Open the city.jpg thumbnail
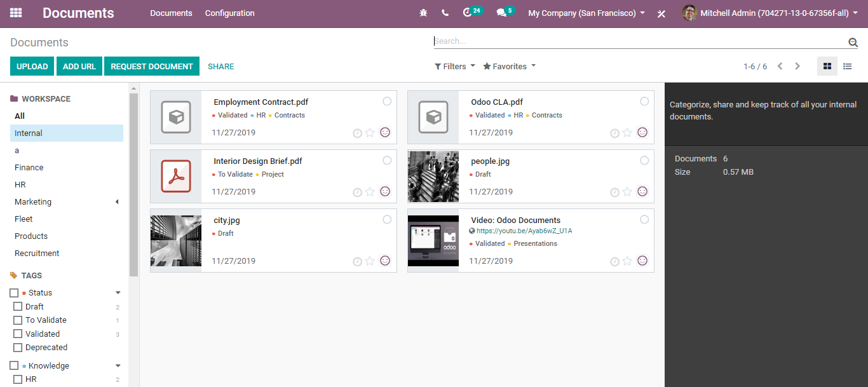 coord(176,240)
